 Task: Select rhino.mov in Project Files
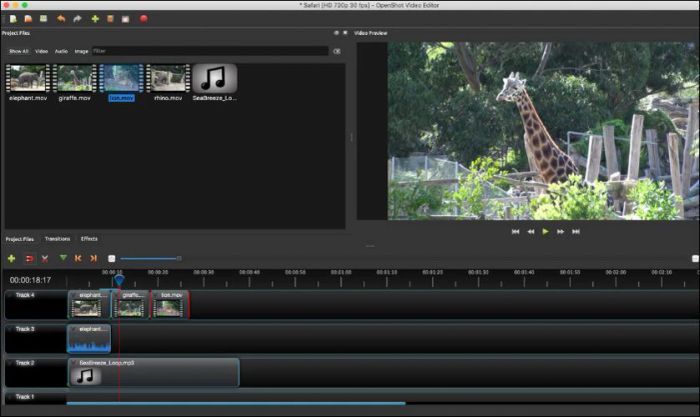pyautogui.click(x=168, y=83)
